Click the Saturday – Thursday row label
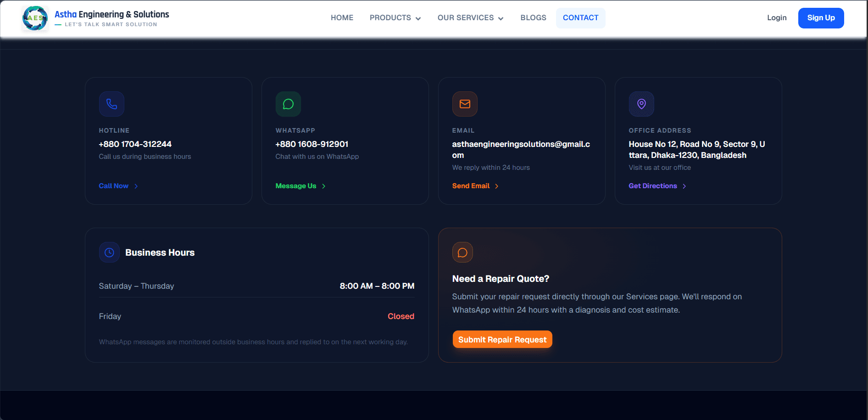The height and width of the screenshot is (420, 868). pos(136,286)
